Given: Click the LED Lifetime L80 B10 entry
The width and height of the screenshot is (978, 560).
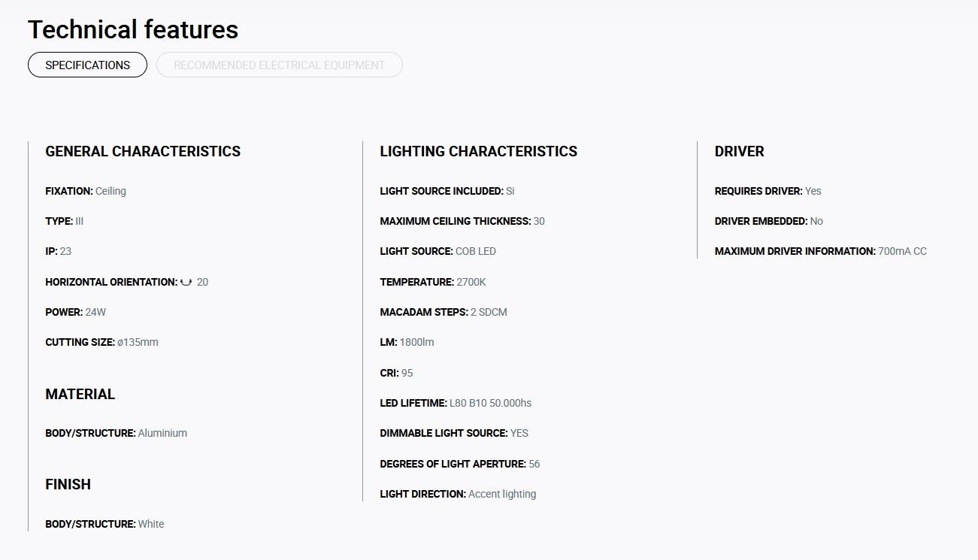Looking at the screenshot, I should [x=456, y=403].
